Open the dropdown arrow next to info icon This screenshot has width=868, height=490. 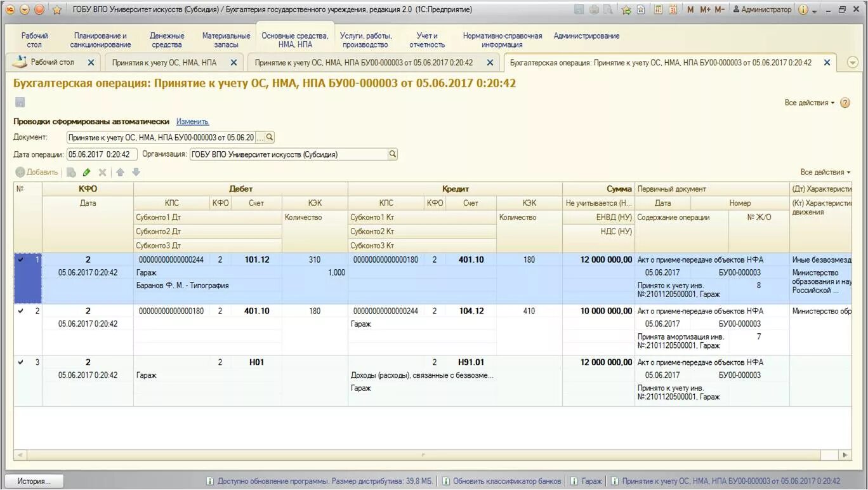(x=814, y=10)
